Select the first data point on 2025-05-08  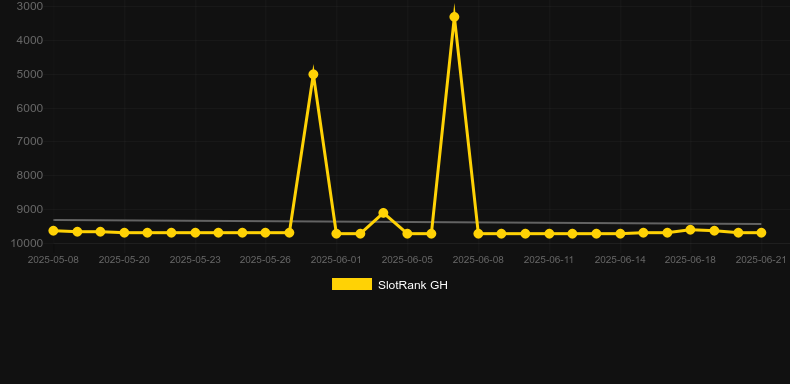53,231
